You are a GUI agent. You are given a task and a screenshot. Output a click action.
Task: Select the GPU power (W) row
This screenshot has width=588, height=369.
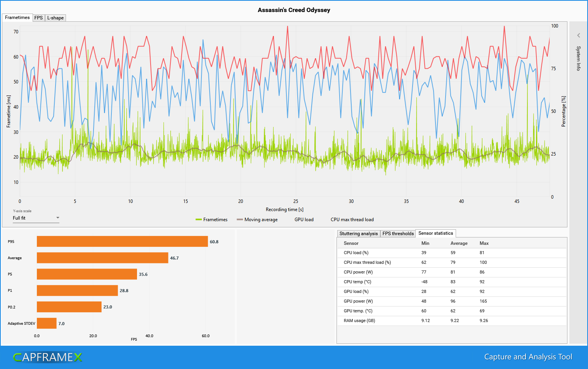(x=452, y=301)
